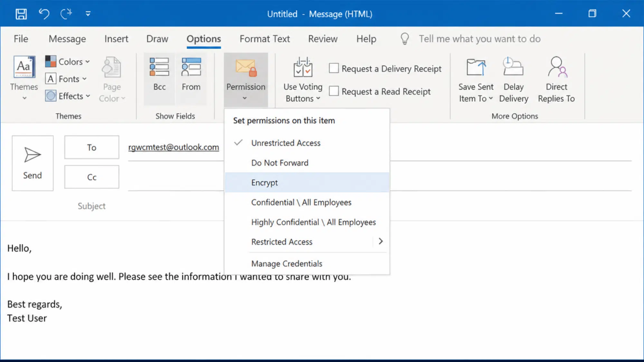Viewport: 644px width, 362px height.
Task: Send the email message
Action: click(x=33, y=163)
